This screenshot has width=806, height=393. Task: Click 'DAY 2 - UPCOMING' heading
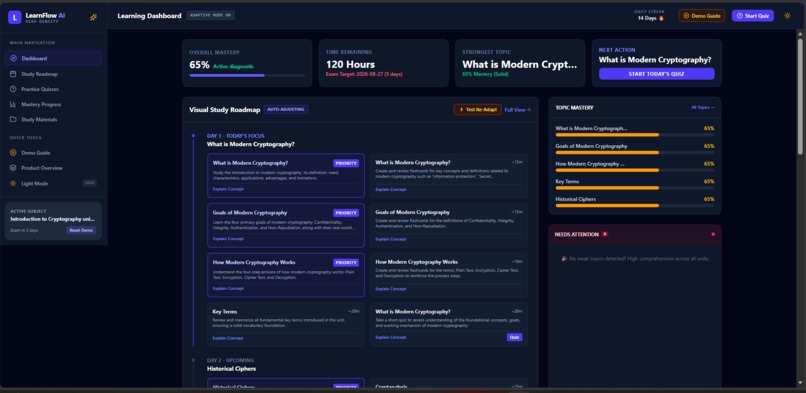pos(230,361)
